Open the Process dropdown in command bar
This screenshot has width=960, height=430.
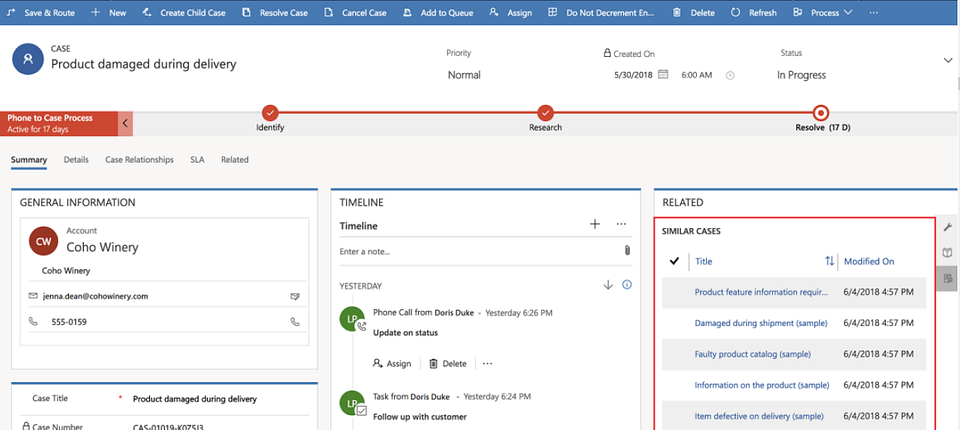(x=822, y=12)
